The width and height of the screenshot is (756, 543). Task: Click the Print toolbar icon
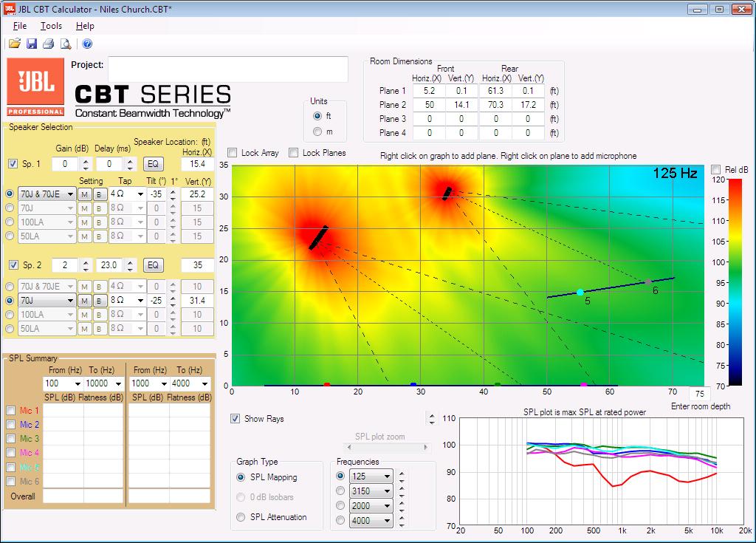[x=48, y=44]
